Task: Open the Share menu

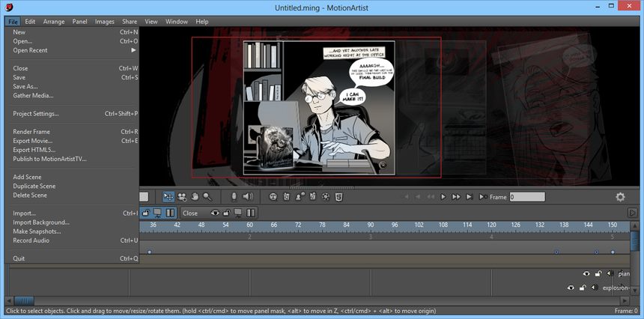Action: coord(130,22)
